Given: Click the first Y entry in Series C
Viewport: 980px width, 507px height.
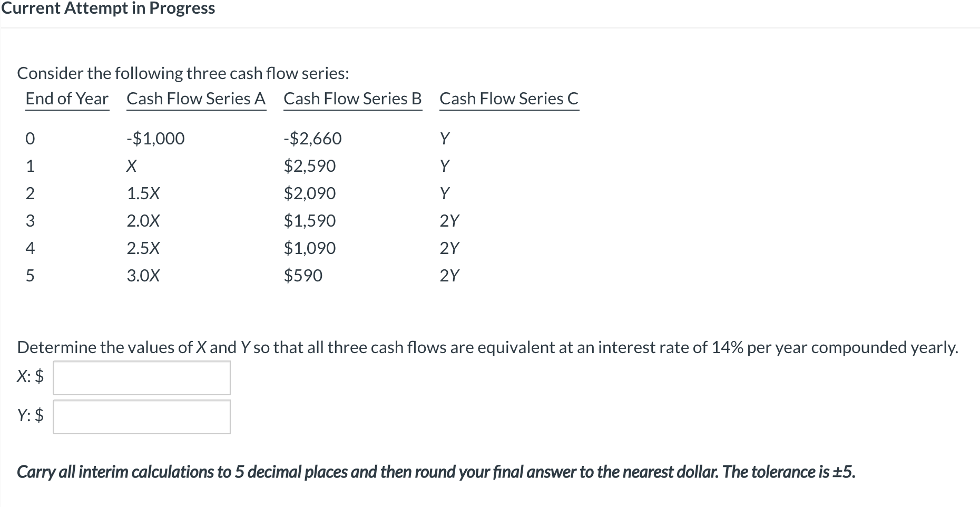Looking at the screenshot, I should point(446,139).
